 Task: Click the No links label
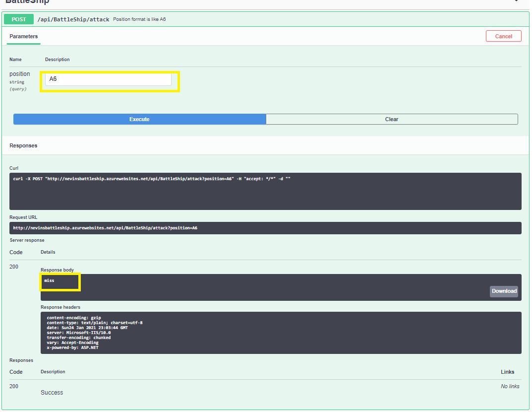tap(510, 386)
